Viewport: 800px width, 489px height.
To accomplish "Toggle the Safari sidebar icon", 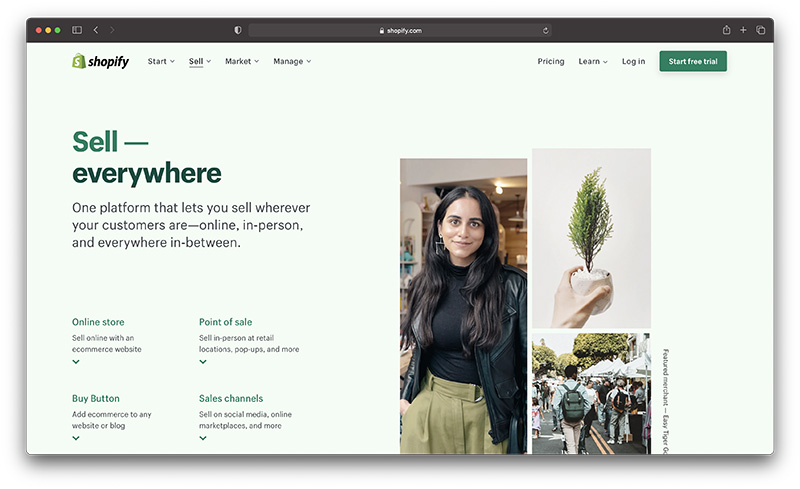I will click(77, 30).
